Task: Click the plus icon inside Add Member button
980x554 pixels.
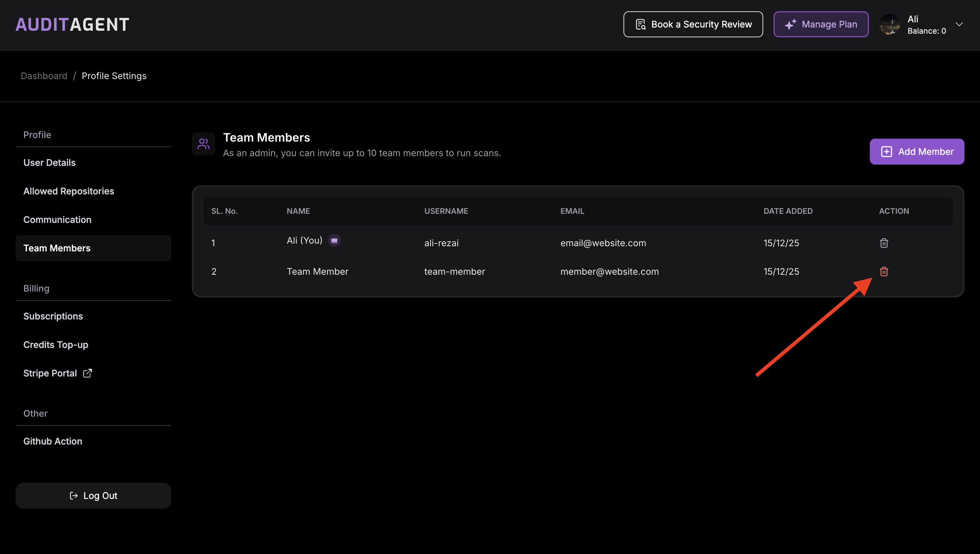Action: pyautogui.click(x=887, y=151)
